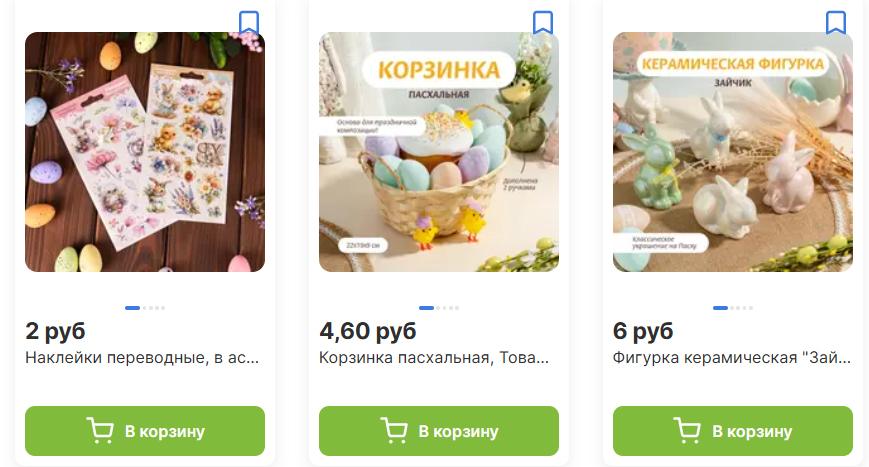The height and width of the screenshot is (467, 869).
Task: Open the Фигурка керамическая "Зай..." title link
Action: 732,358
